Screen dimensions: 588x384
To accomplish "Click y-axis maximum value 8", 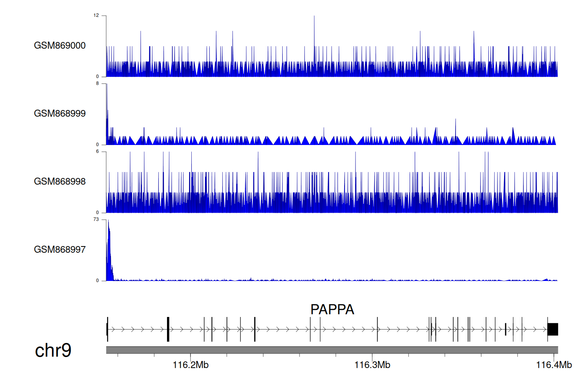I will coord(97,83).
